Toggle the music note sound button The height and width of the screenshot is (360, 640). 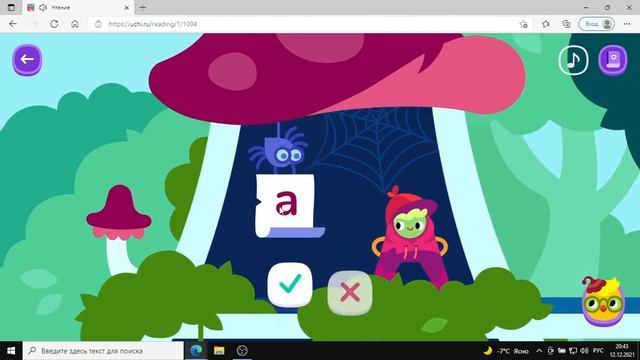point(573,60)
